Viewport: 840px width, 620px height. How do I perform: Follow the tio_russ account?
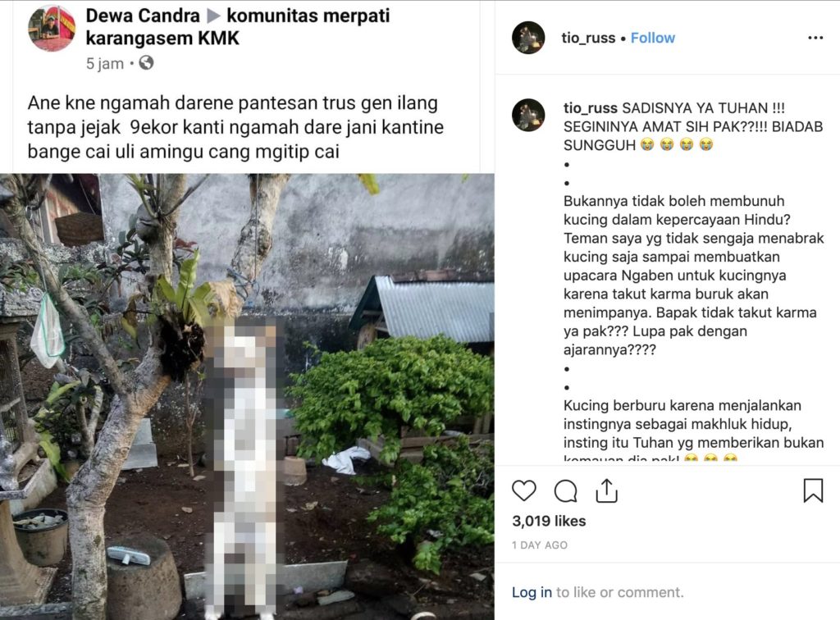(652, 38)
